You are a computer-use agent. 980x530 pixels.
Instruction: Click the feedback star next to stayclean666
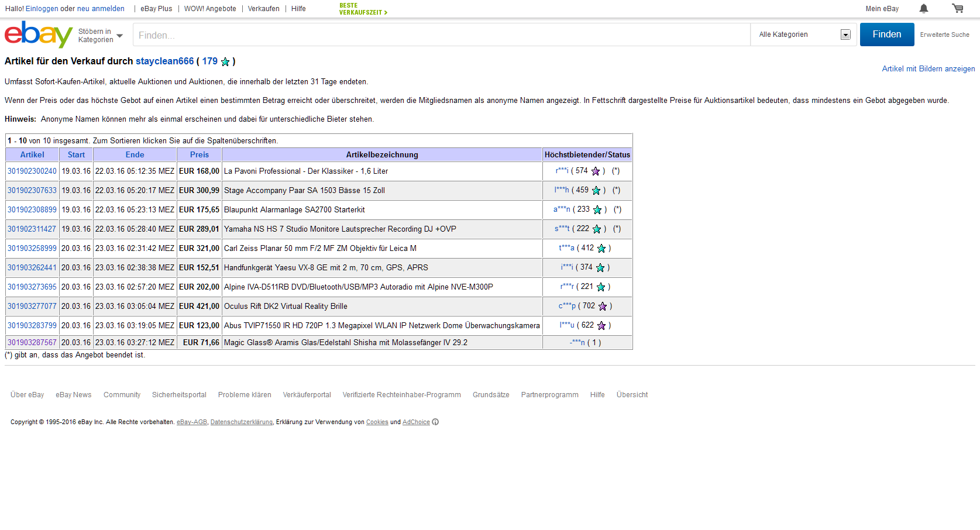225,61
